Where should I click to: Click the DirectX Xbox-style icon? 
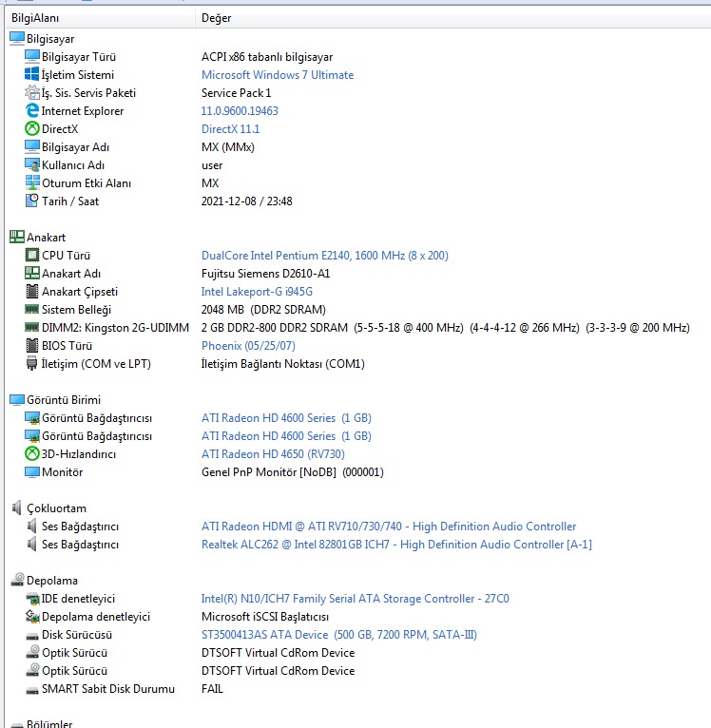coord(32,129)
